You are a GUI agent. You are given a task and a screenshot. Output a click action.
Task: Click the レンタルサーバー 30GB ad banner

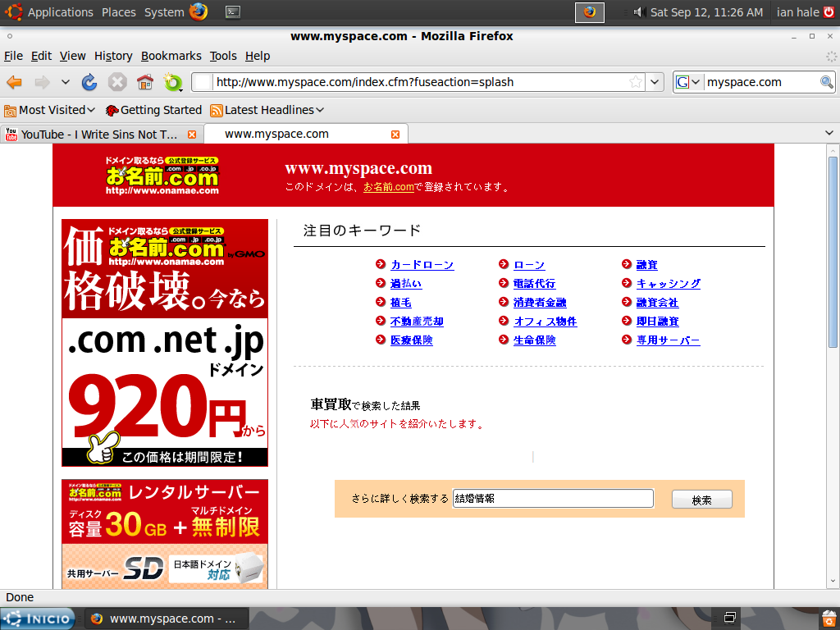pos(165,534)
